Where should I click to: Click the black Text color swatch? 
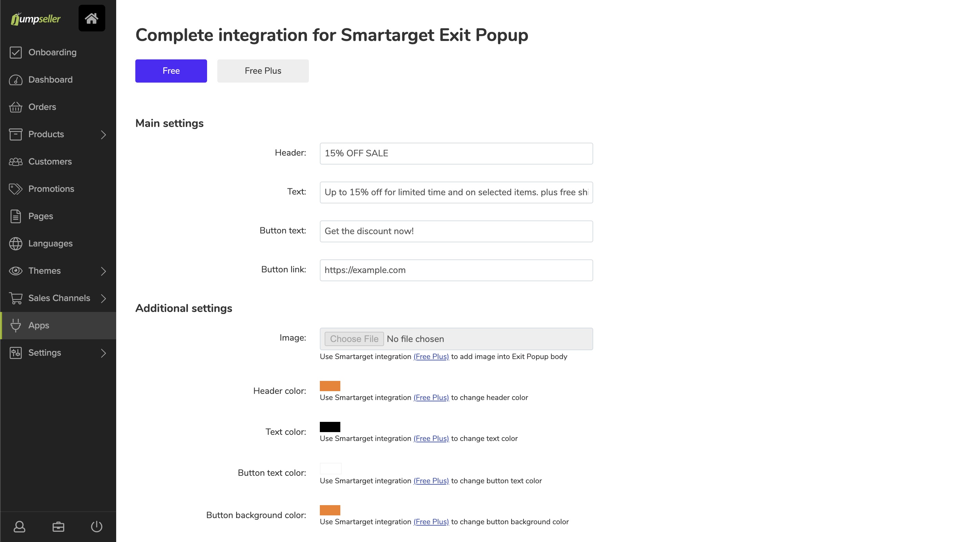pyautogui.click(x=330, y=427)
